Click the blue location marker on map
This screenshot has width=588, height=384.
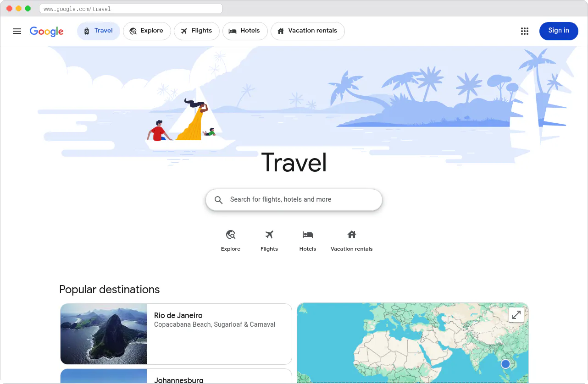coord(505,364)
